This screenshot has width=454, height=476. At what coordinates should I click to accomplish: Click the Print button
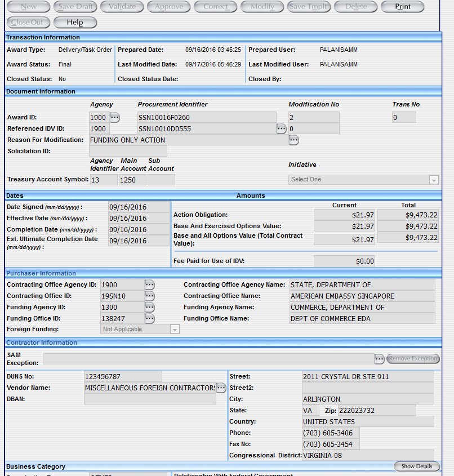[402, 7]
